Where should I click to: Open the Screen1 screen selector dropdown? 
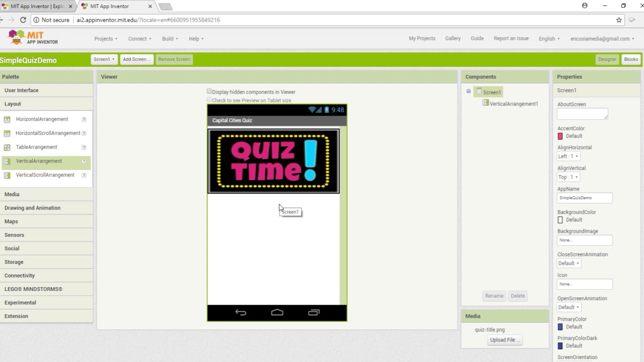(104, 59)
